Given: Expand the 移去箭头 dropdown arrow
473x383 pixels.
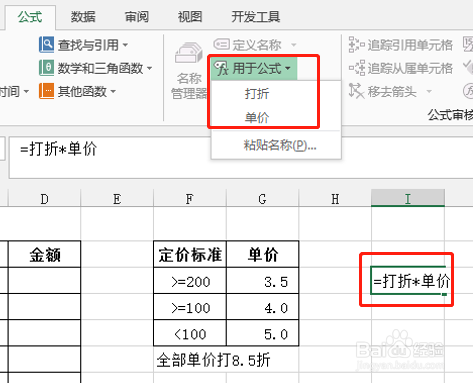Looking at the screenshot, I should coord(429,91).
